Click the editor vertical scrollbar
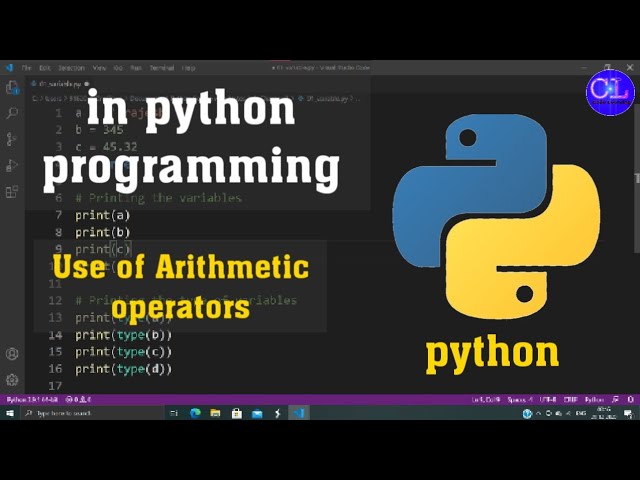Screen dimensions: 640x480 [637, 180]
